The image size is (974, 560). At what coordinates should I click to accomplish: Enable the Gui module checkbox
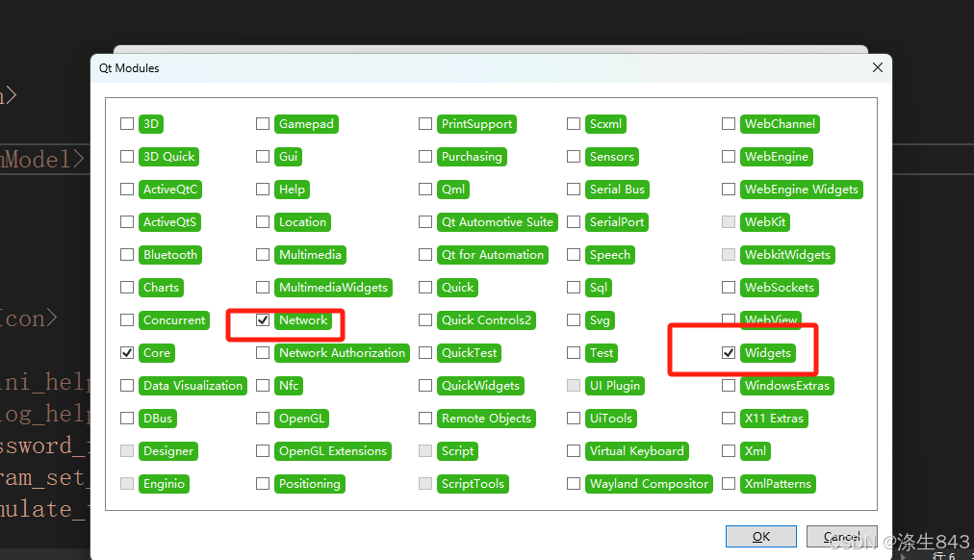pos(263,157)
